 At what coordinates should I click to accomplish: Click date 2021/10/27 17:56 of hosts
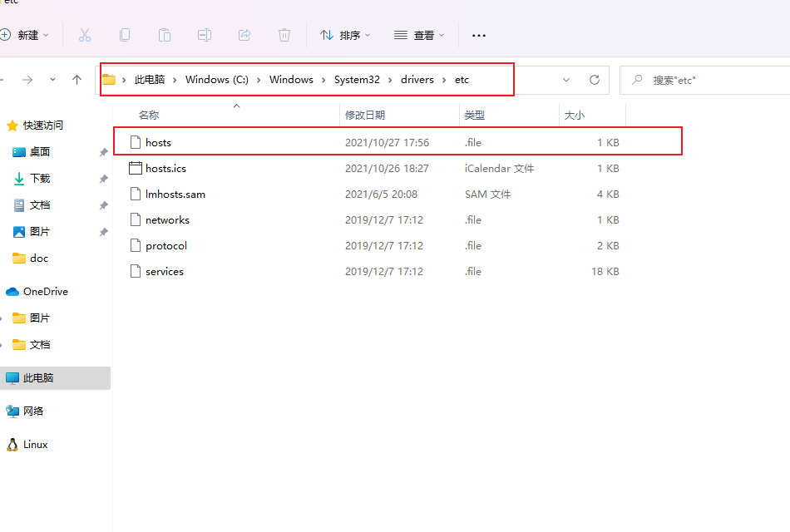click(387, 143)
